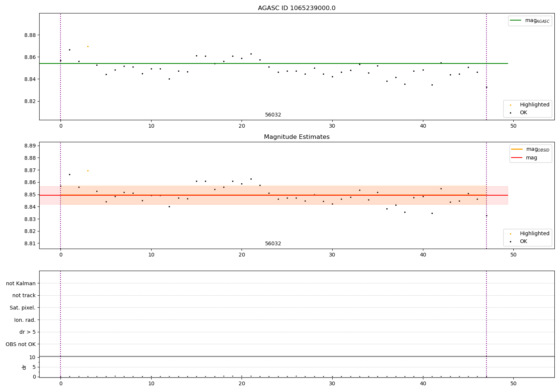Click the 8.82 tick label in the top plot

(30, 101)
